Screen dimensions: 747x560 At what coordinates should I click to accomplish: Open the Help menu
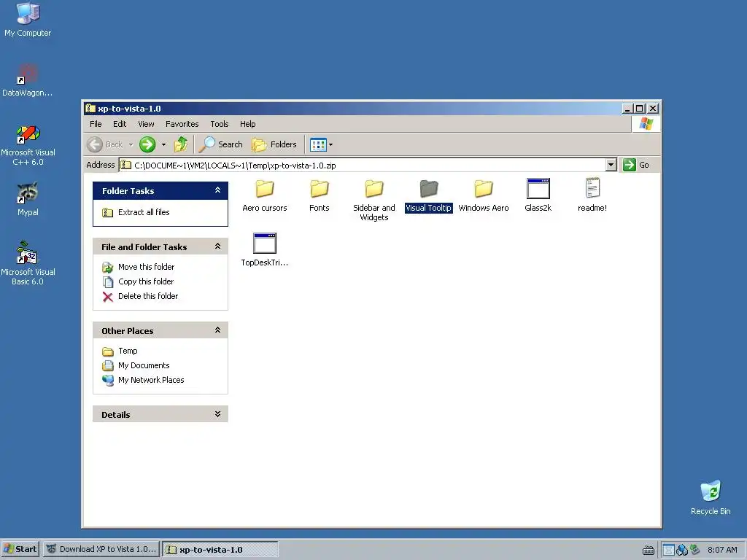pos(248,124)
